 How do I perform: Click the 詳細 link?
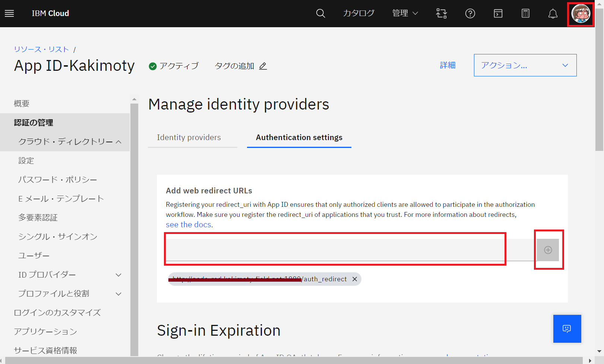(x=448, y=65)
